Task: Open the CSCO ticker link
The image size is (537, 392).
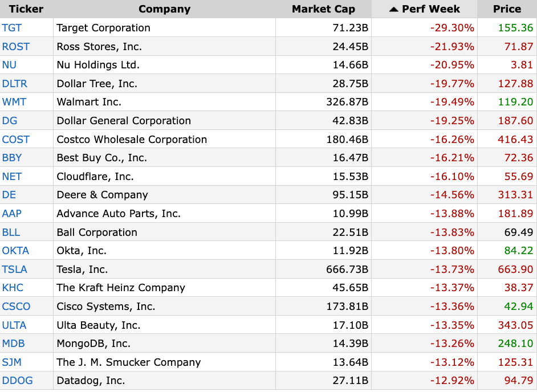Action: (x=17, y=307)
